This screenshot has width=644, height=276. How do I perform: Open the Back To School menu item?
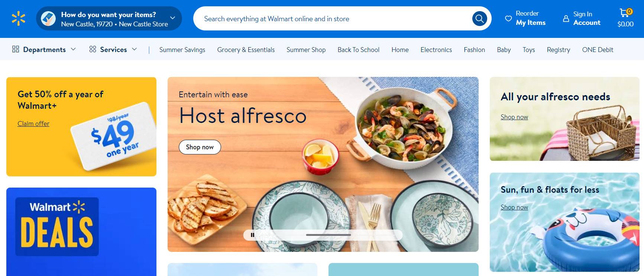[358, 50]
